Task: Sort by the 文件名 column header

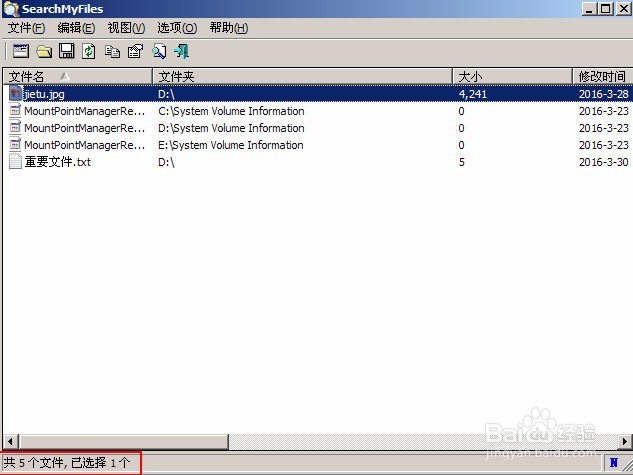Action: pos(78,76)
